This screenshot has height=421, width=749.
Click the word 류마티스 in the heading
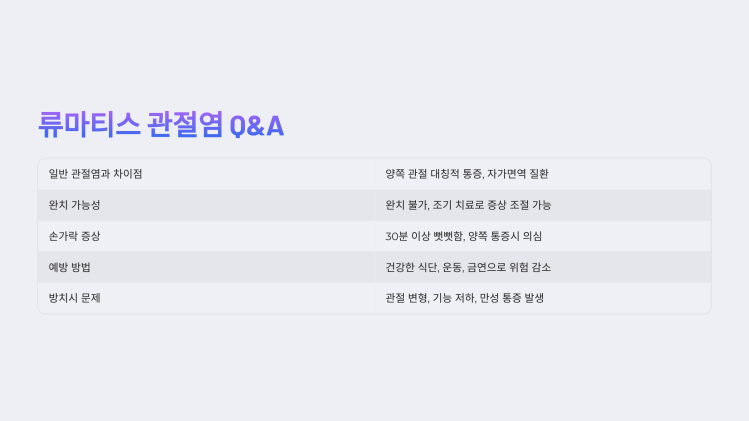[x=89, y=125]
